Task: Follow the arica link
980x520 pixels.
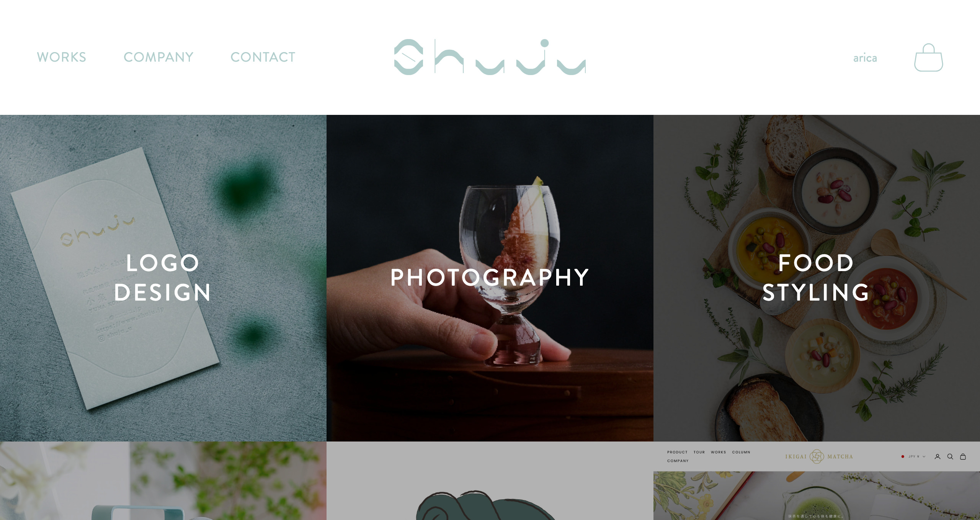Action: (865, 58)
